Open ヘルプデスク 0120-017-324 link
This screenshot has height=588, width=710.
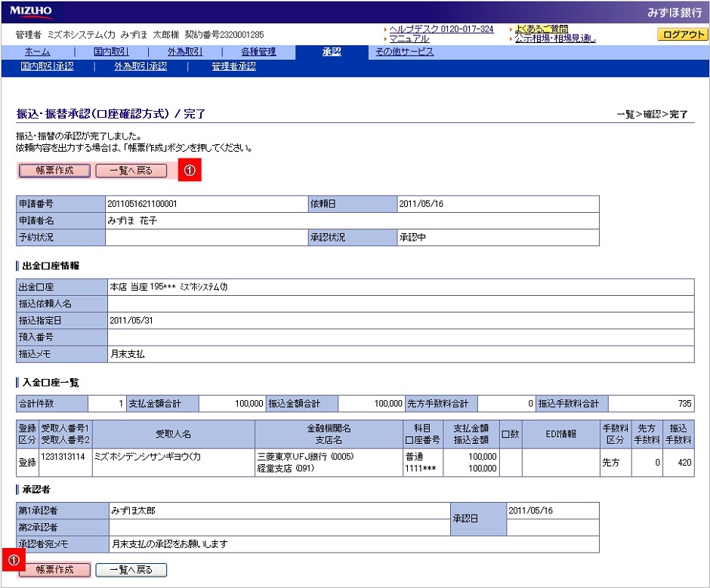click(x=442, y=29)
